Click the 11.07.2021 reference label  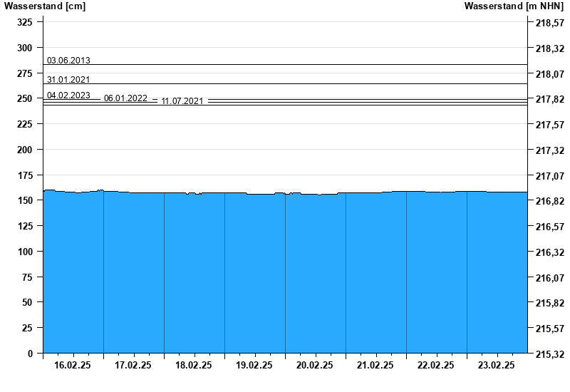tap(182, 101)
